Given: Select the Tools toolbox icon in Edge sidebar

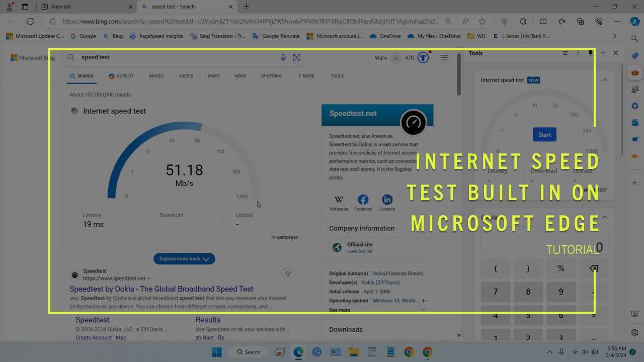Looking at the screenshot, I should coord(635,72).
